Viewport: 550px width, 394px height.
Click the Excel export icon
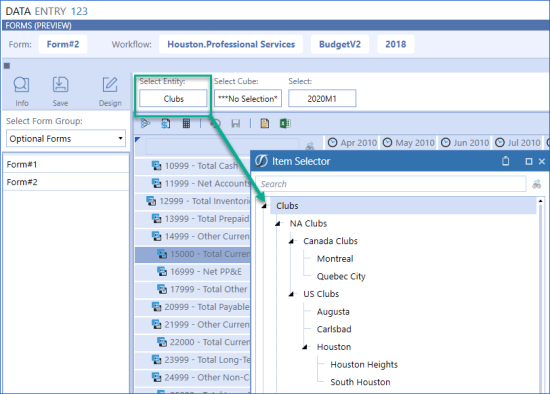point(285,123)
